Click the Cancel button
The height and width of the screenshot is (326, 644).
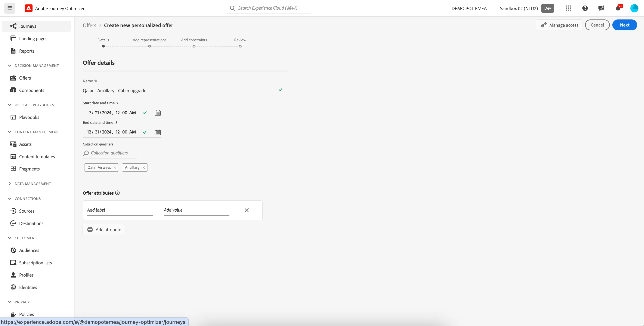pos(597,25)
